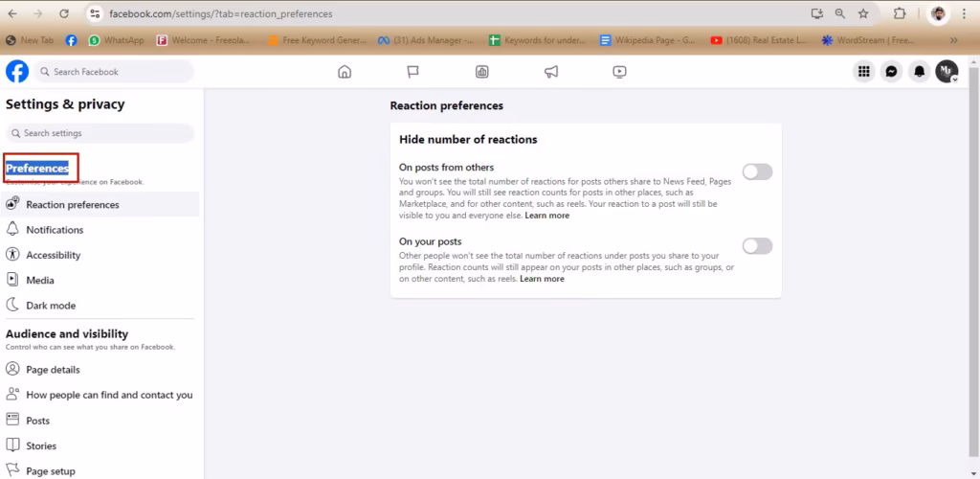Open the WhatsApp bookmark
This screenshot has height=479, width=980.
pos(116,40)
